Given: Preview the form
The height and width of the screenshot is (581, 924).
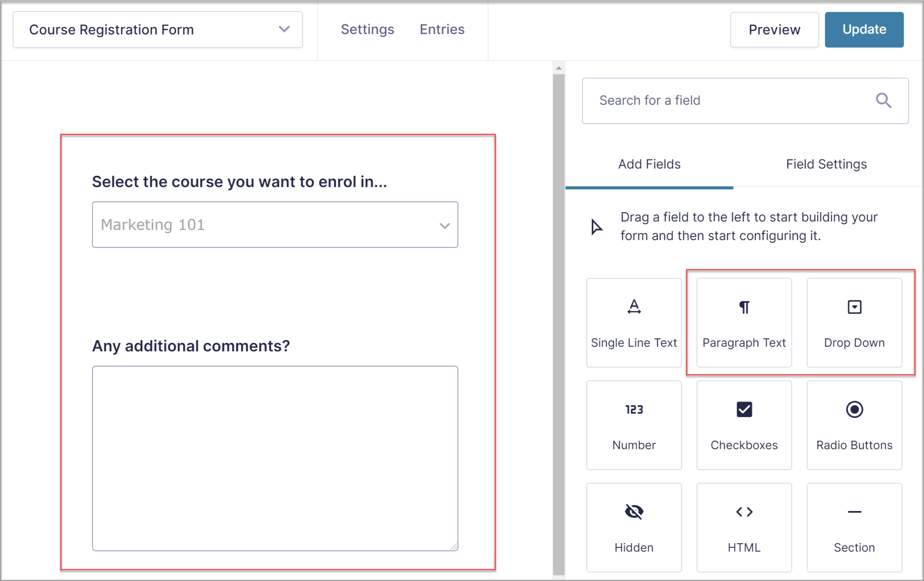Looking at the screenshot, I should click(x=774, y=29).
